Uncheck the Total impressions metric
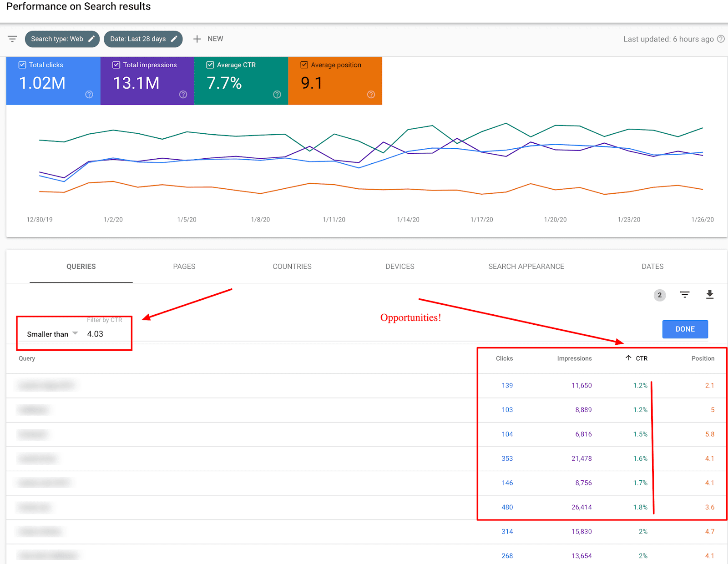728x564 pixels. tap(116, 64)
